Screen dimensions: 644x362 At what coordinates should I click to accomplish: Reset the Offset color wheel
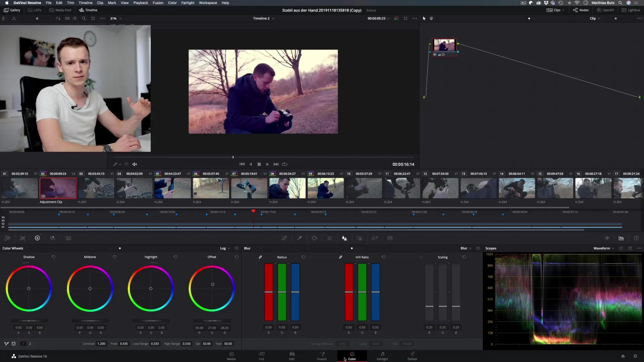click(236, 257)
